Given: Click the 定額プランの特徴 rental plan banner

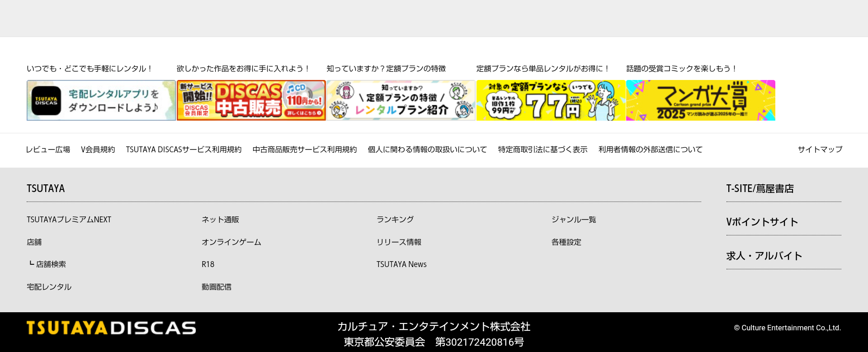Looking at the screenshot, I should [x=401, y=100].
